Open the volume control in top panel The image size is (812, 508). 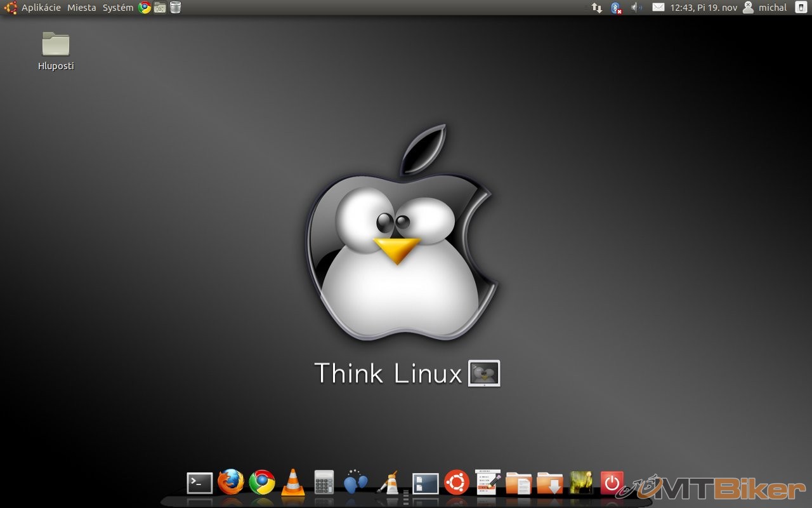pyautogui.click(x=636, y=8)
